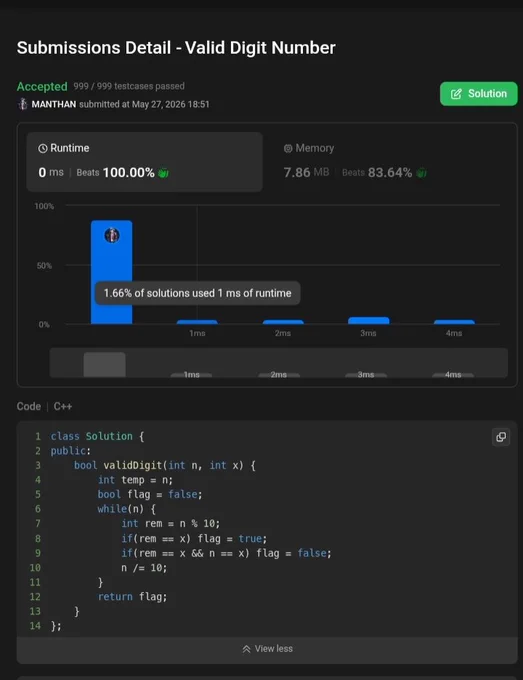Click the chip icon next to Memory
The height and width of the screenshot is (680, 523).
point(288,149)
